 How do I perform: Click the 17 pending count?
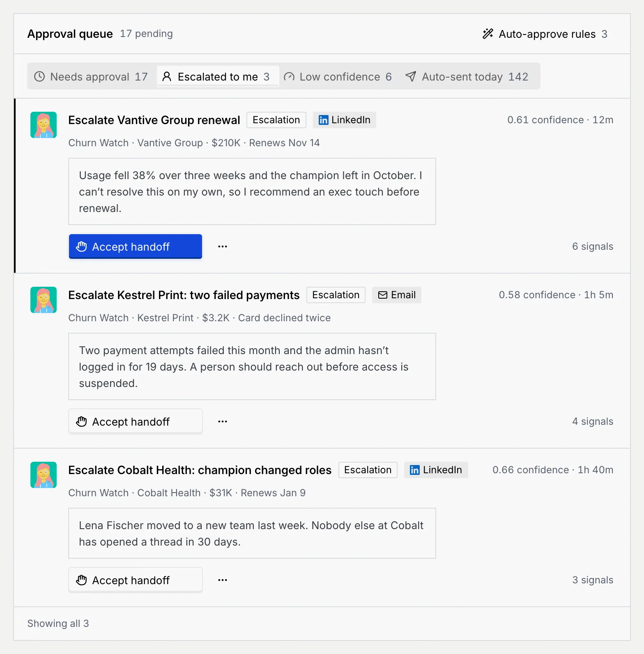tap(146, 34)
